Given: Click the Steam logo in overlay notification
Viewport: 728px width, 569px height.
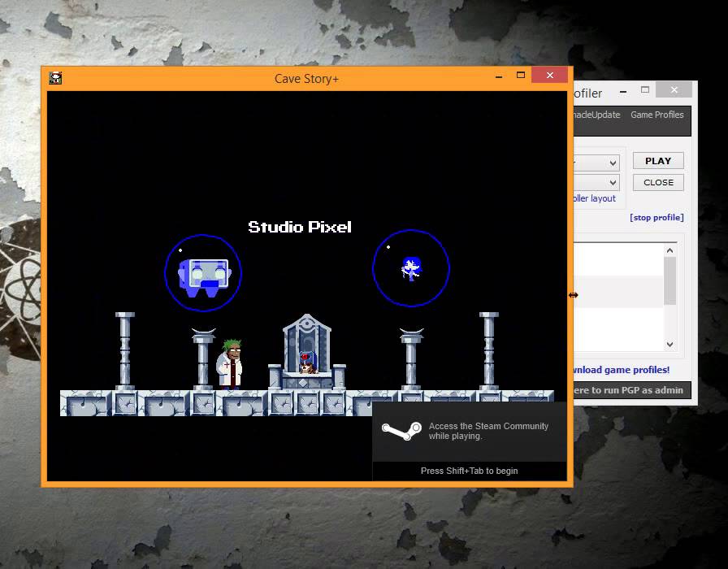Looking at the screenshot, I should coord(401,431).
